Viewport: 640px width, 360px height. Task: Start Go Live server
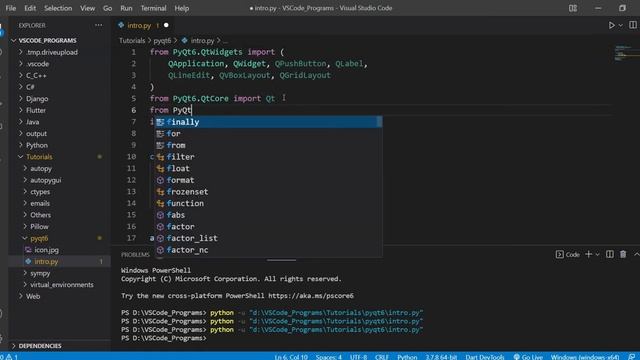(528, 357)
